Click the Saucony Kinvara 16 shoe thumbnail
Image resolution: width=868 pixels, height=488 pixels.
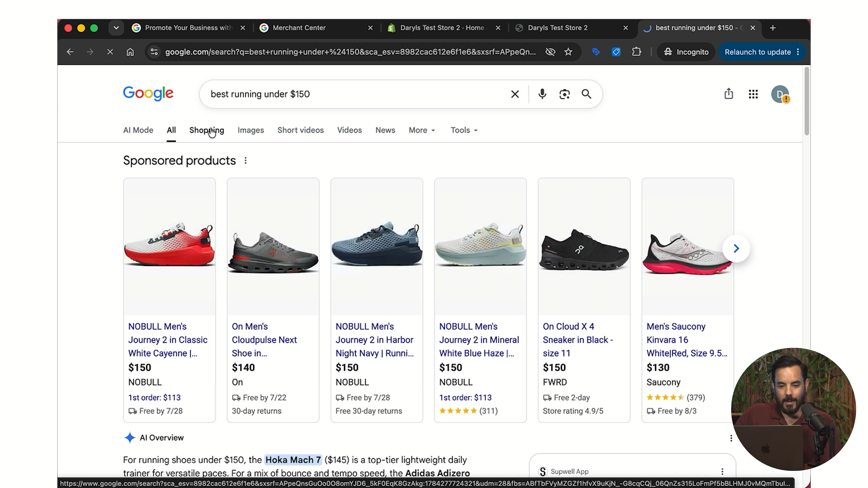pos(687,247)
